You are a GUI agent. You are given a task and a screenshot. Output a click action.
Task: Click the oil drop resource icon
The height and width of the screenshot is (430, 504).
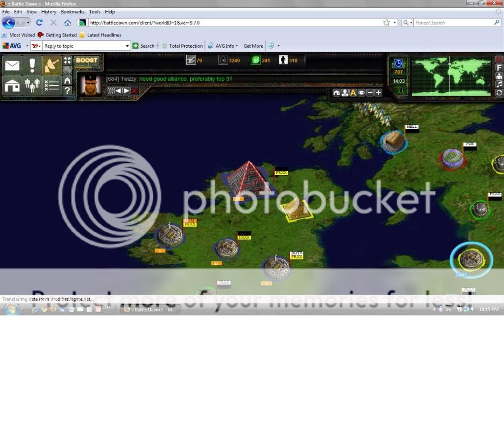click(x=223, y=60)
